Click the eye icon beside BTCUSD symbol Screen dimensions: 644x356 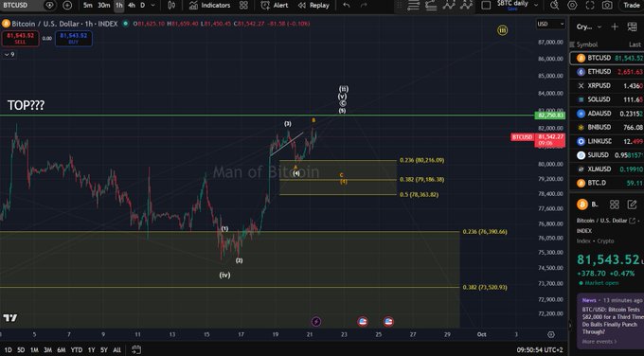pos(49,6)
